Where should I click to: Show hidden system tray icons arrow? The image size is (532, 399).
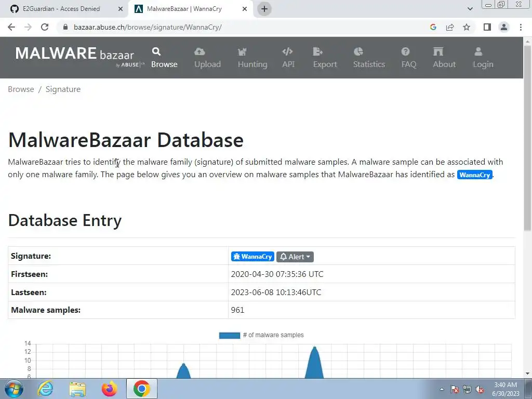click(442, 390)
